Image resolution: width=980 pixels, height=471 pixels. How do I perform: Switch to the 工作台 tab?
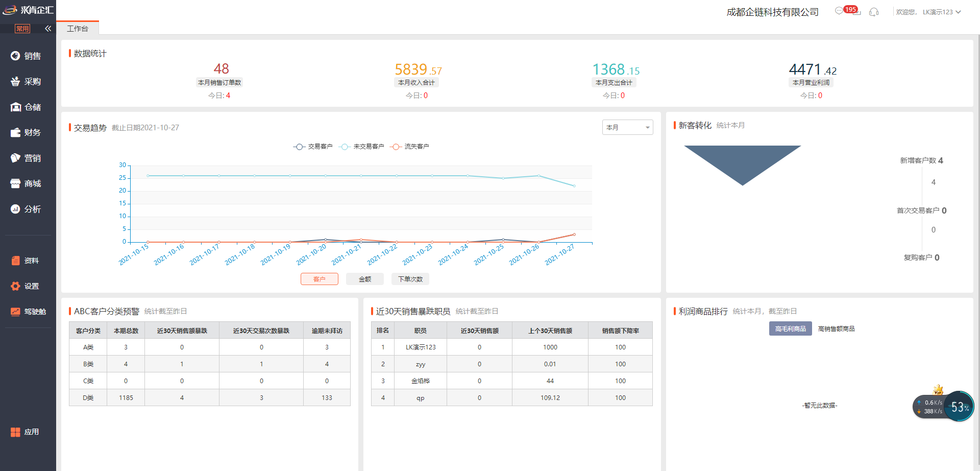(78, 29)
